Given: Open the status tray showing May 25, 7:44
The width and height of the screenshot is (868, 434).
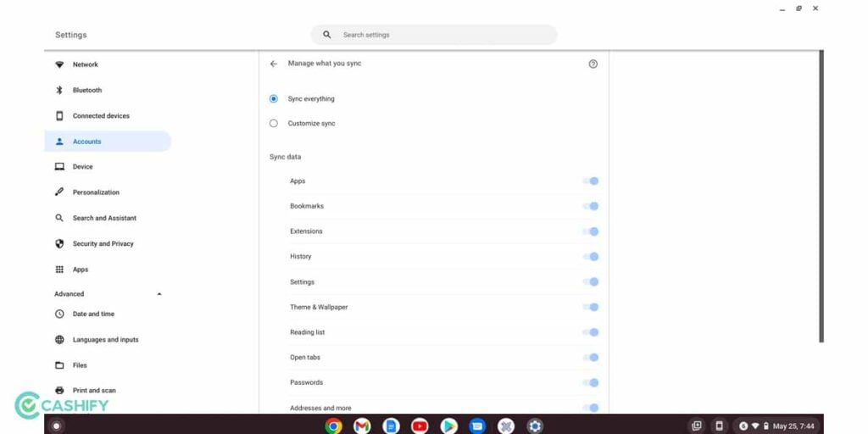Looking at the screenshot, I should click(x=776, y=426).
